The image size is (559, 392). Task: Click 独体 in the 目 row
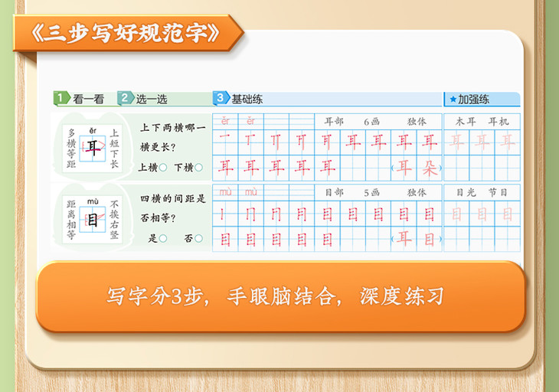pos(417,193)
